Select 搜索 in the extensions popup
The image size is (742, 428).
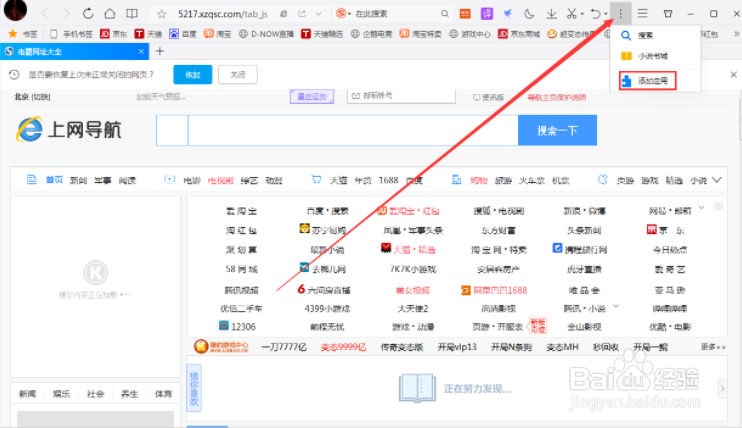655,36
